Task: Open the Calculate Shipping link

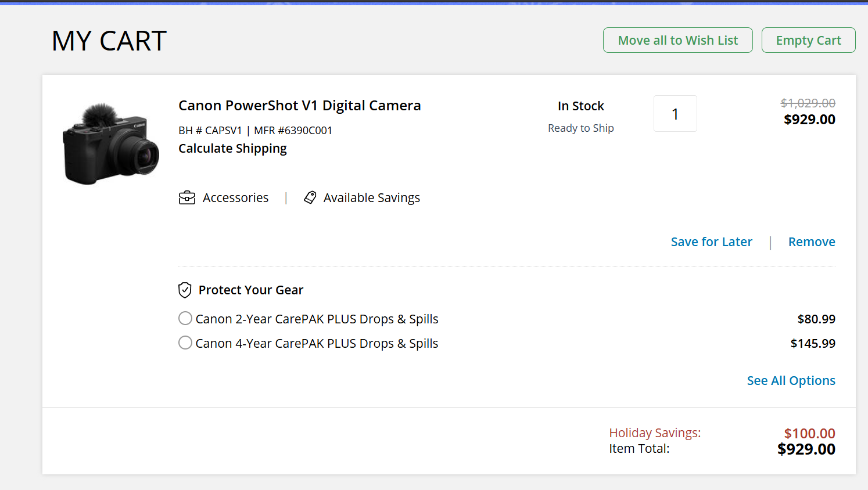Action: tap(232, 149)
